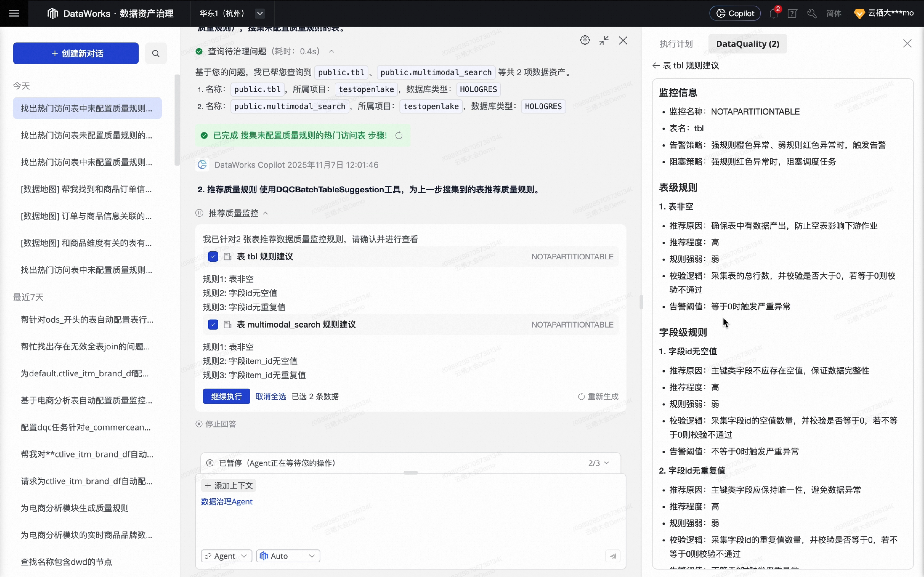Collapse the 推荐质量监控 section
The height and width of the screenshot is (577, 924).
pyautogui.click(x=265, y=213)
